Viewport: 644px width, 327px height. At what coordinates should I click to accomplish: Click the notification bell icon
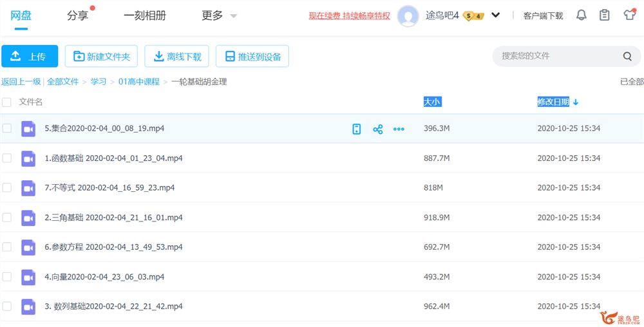581,15
